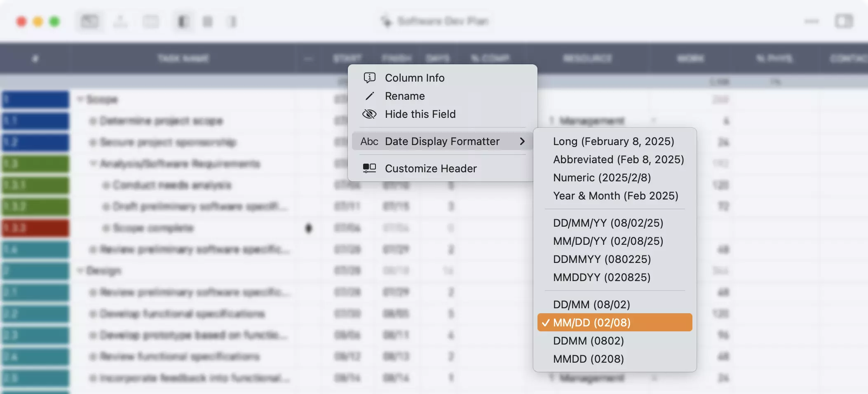868x394 pixels.
Task: Select MM/DD/YY (02/08/25) format
Action: [608, 241]
